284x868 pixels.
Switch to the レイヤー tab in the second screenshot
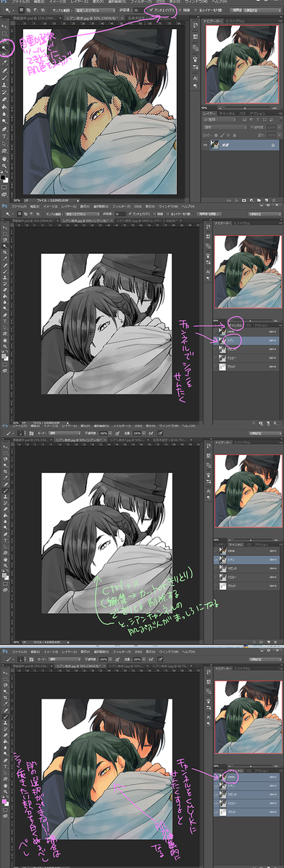pyautogui.click(x=220, y=325)
